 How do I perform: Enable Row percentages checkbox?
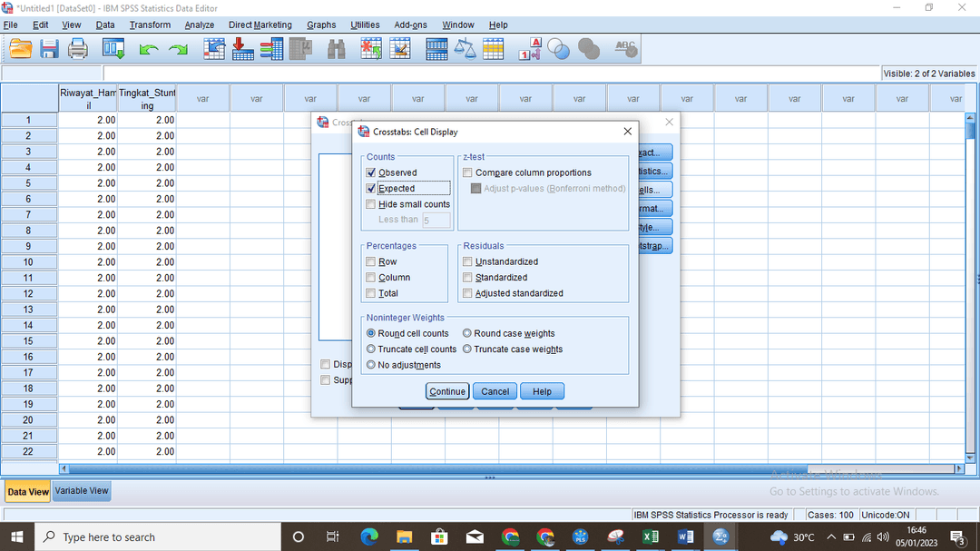click(x=370, y=261)
